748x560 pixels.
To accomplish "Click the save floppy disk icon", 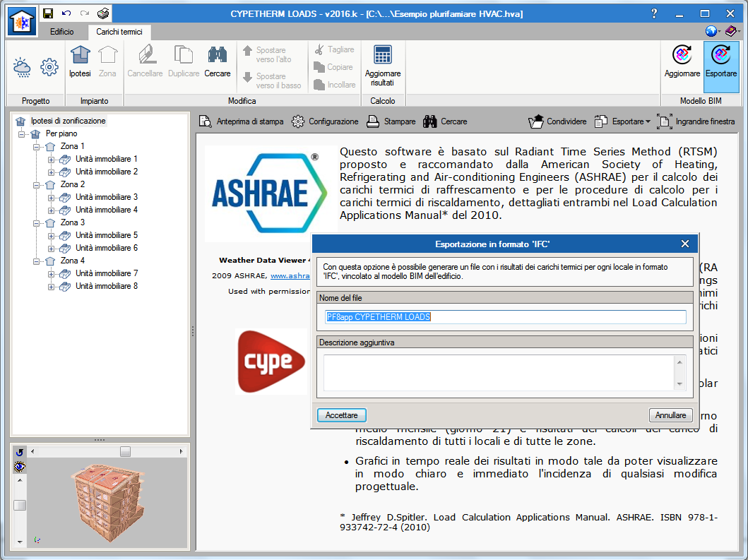I will point(48,13).
